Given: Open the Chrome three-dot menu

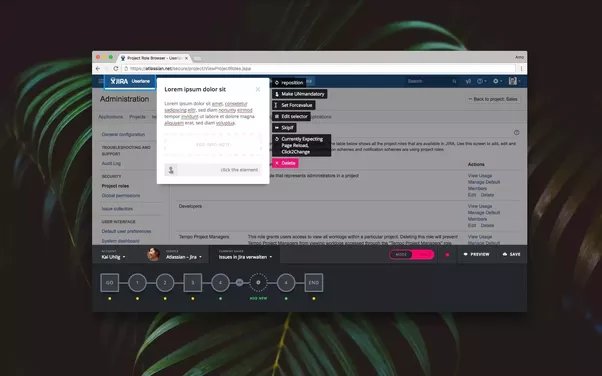Looking at the screenshot, I should coord(521,68).
